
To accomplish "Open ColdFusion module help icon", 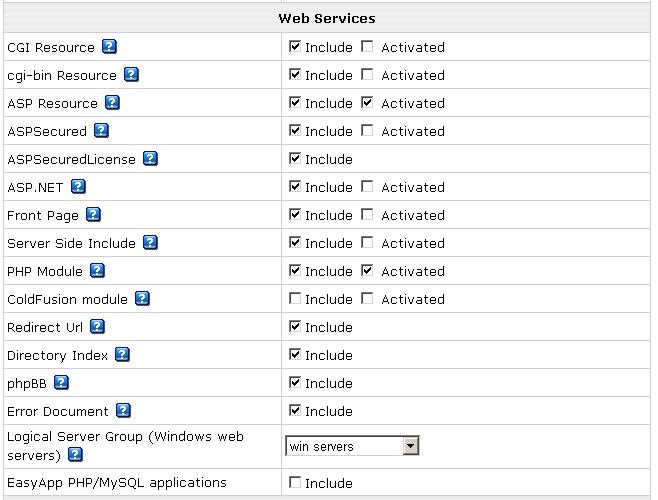I will pos(142,298).
